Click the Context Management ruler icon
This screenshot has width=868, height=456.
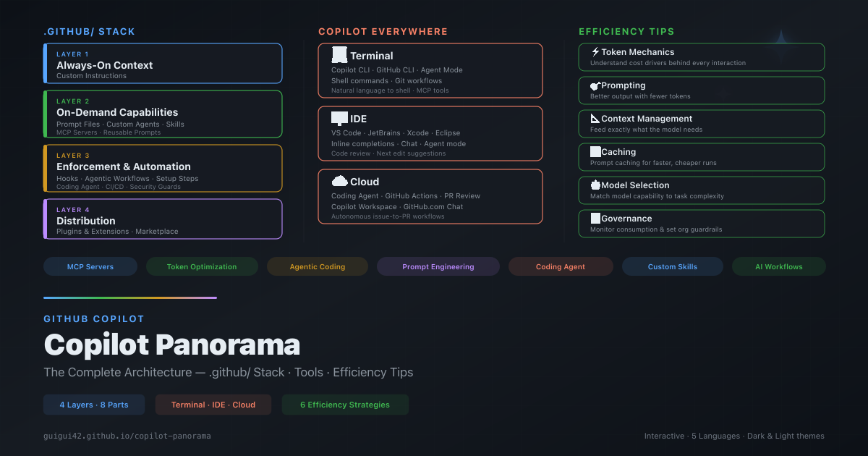[x=595, y=119]
